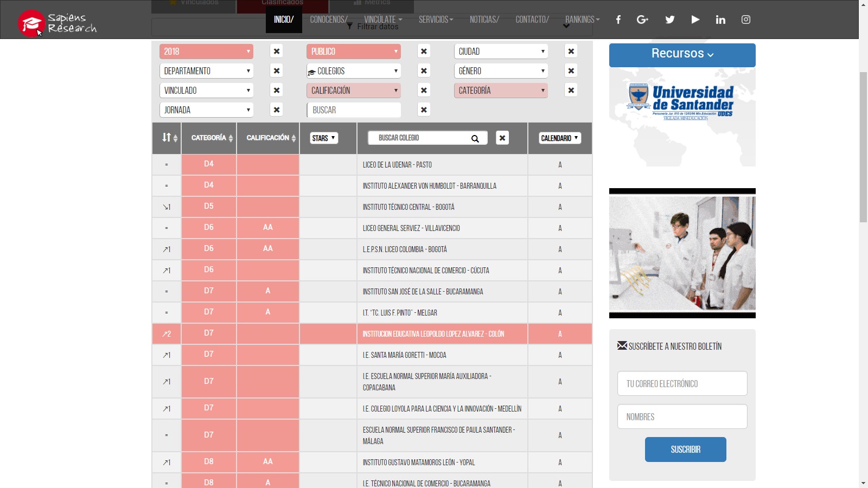Click the magnifier icon in BUSCAR COLEGIO
The image size is (868, 488).
click(475, 138)
